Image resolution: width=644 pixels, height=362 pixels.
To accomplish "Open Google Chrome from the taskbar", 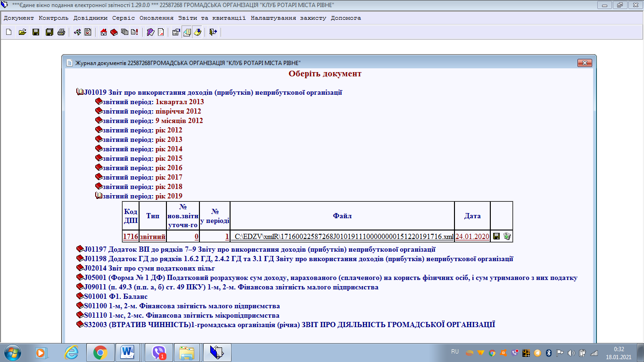I will coord(100,352).
